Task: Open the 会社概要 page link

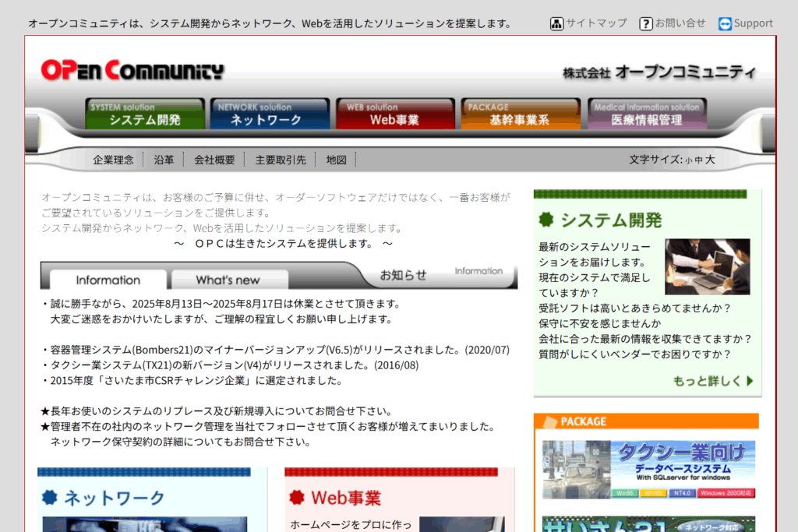Action: click(214, 160)
